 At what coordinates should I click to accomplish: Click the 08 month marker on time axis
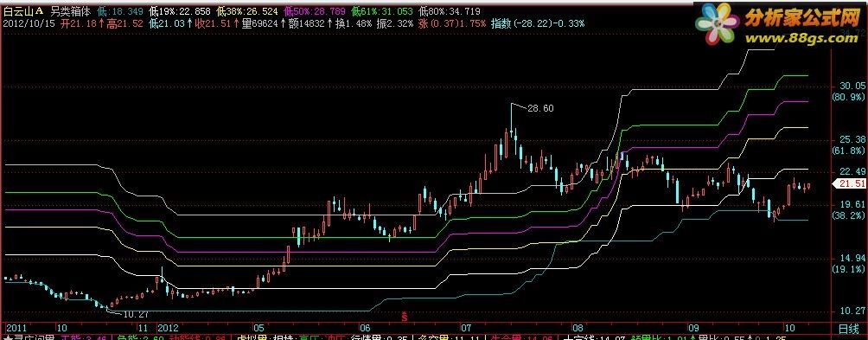(x=578, y=328)
